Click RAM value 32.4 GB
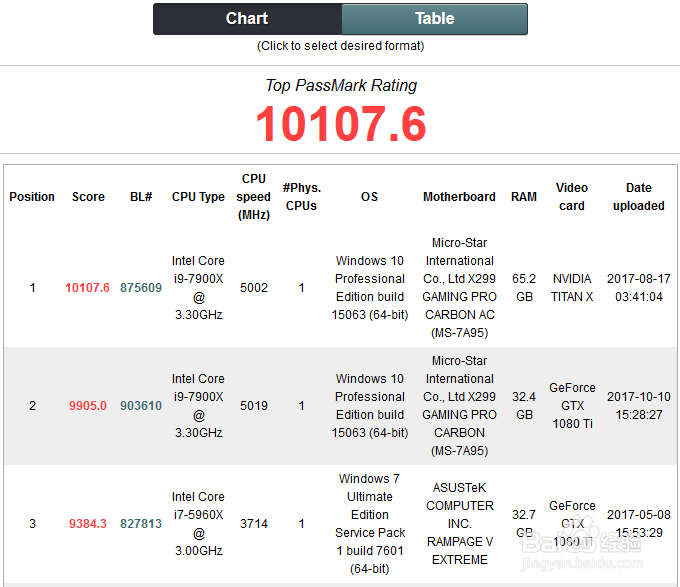680x587 pixels. (524, 406)
